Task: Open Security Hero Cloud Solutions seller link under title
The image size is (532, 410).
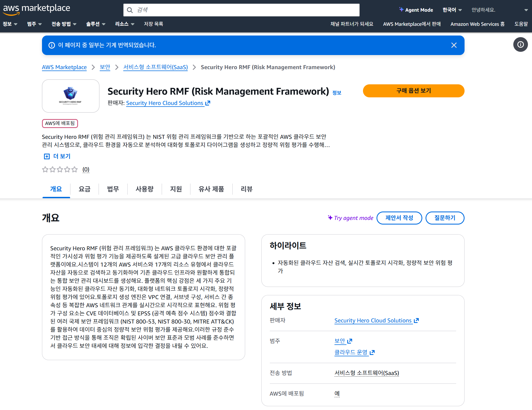Action: (165, 103)
